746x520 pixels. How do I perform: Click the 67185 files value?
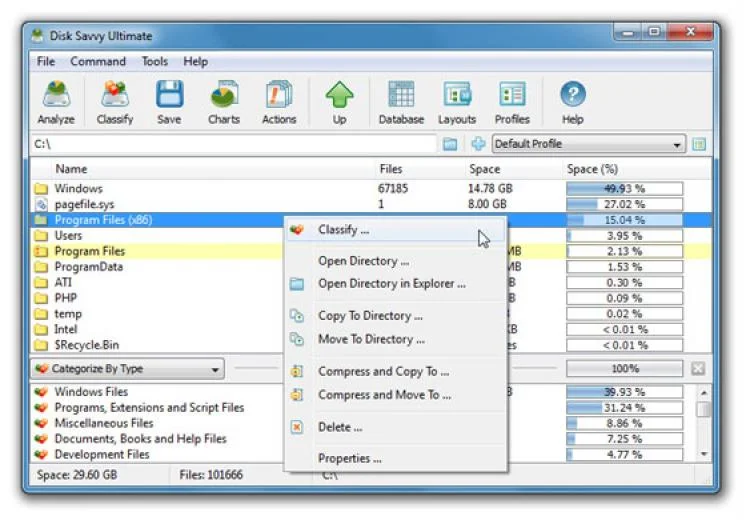click(393, 189)
